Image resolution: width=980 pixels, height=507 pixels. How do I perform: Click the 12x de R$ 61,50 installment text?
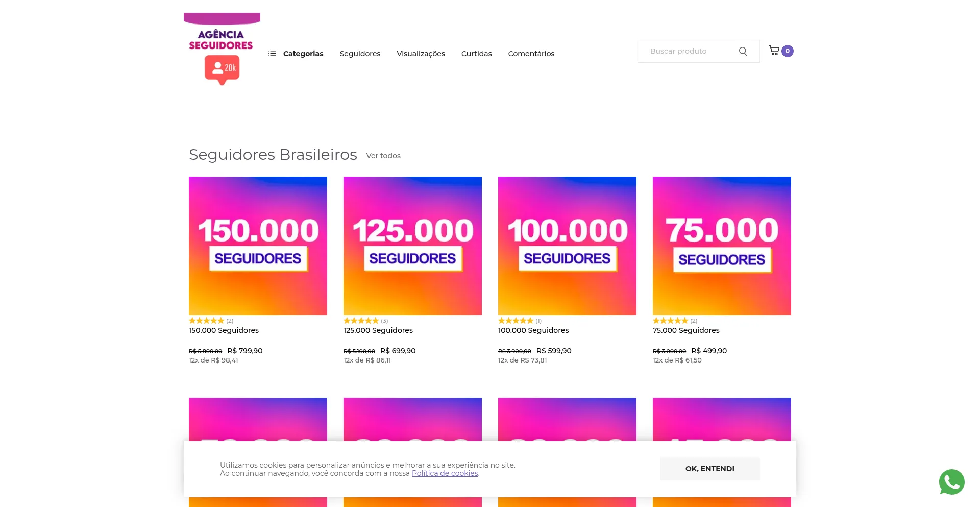pyautogui.click(x=677, y=360)
